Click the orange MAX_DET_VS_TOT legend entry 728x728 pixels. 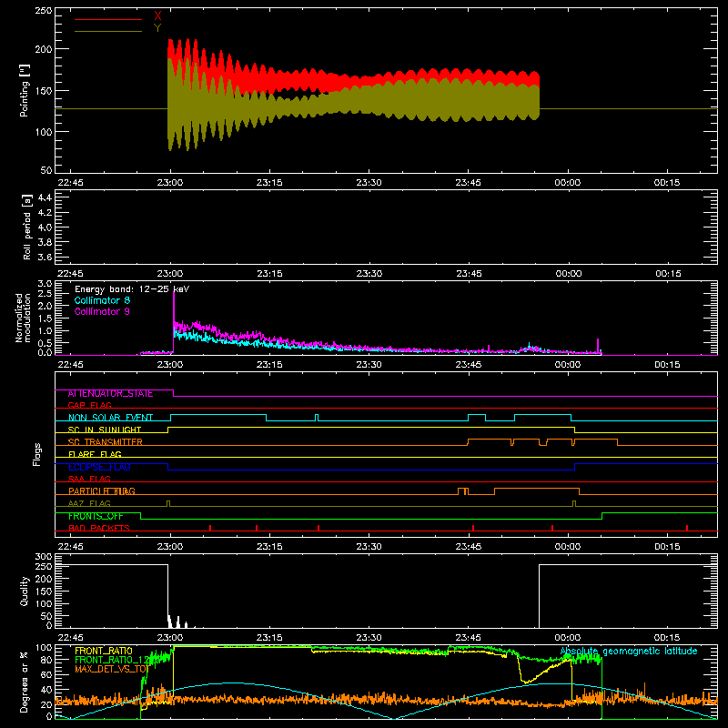point(111,669)
